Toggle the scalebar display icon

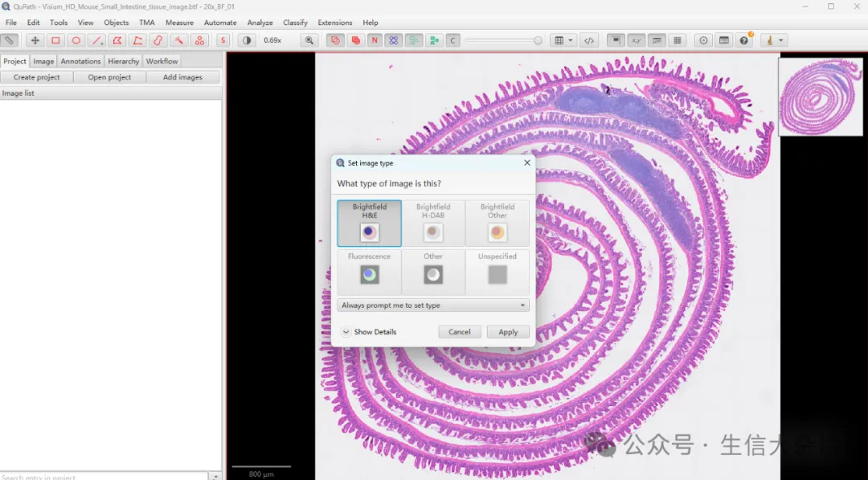coord(657,40)
